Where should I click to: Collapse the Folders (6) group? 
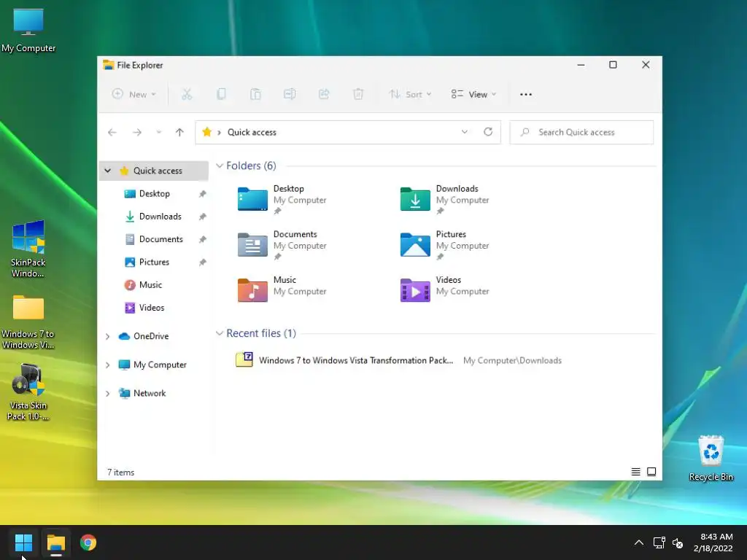pyautogui.click(x=220, y=166)
